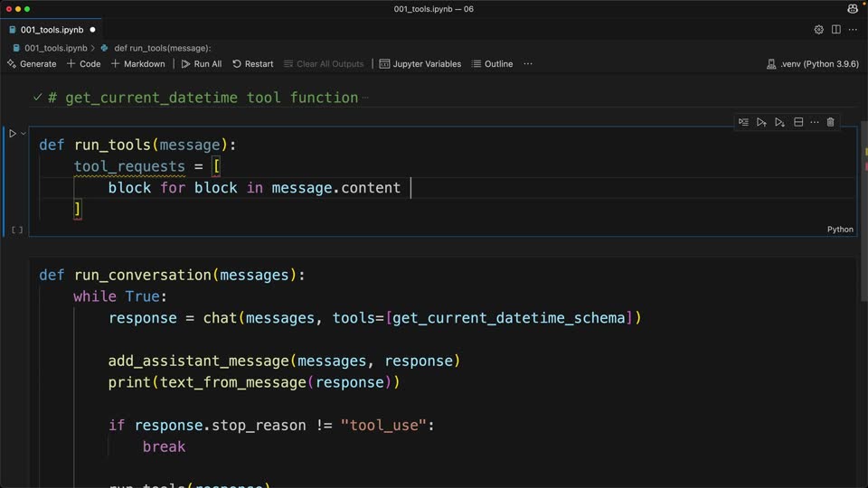The height and width of the screenshot is (488, 868).
Task: Split cell icon in cell toolbar
Action: point(798,122)
